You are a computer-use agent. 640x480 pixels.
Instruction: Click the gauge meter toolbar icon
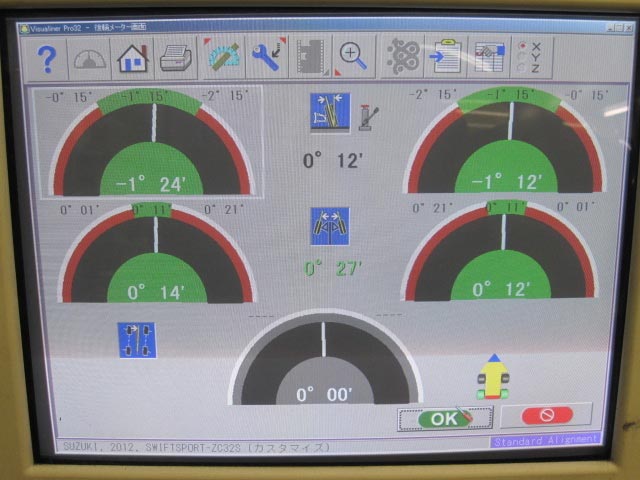(x=90, y=59)
